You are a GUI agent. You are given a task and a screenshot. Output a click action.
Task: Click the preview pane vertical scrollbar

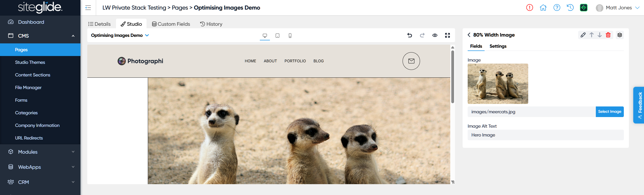click(x=453, y=77)
